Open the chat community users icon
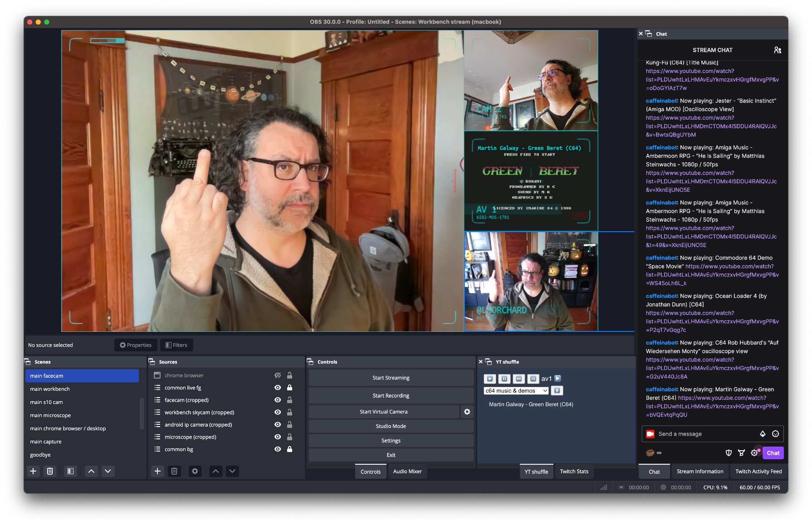812x525 pixels. pyautogui.click(x=777, y=50)
